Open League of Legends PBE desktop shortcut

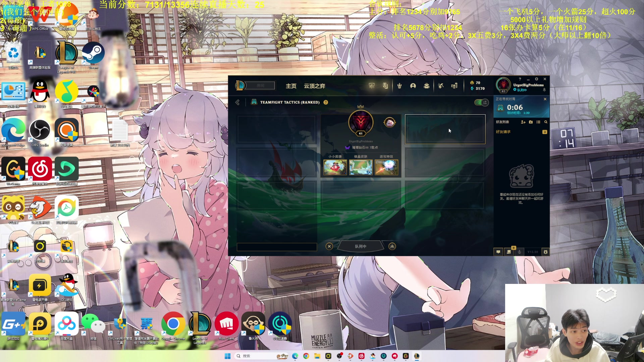(66, 57)
